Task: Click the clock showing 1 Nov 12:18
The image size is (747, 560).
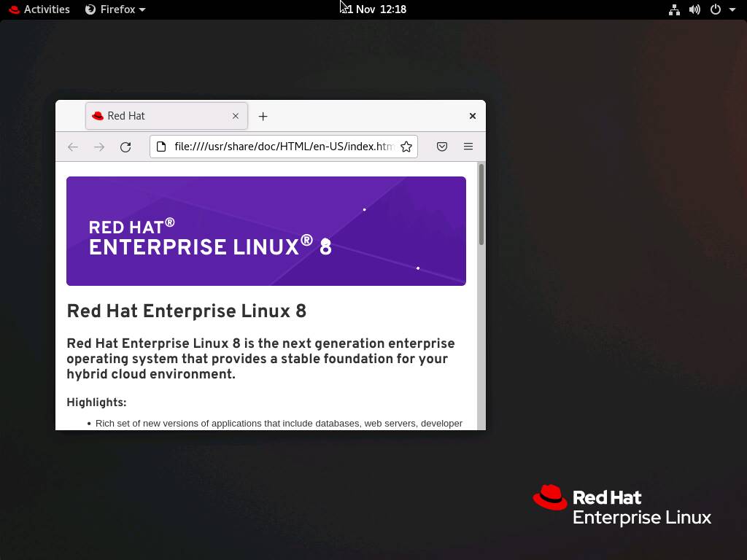Action: (x=373, y=9)
